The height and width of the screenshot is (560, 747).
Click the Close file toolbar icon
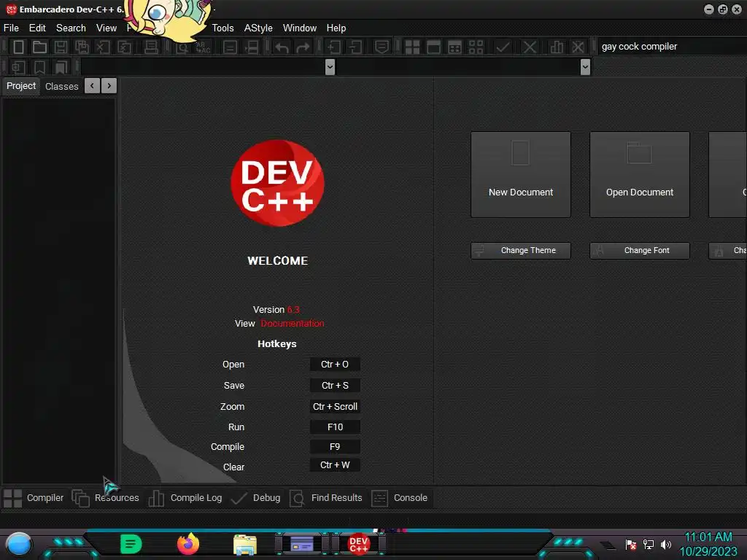click(103, 47)
